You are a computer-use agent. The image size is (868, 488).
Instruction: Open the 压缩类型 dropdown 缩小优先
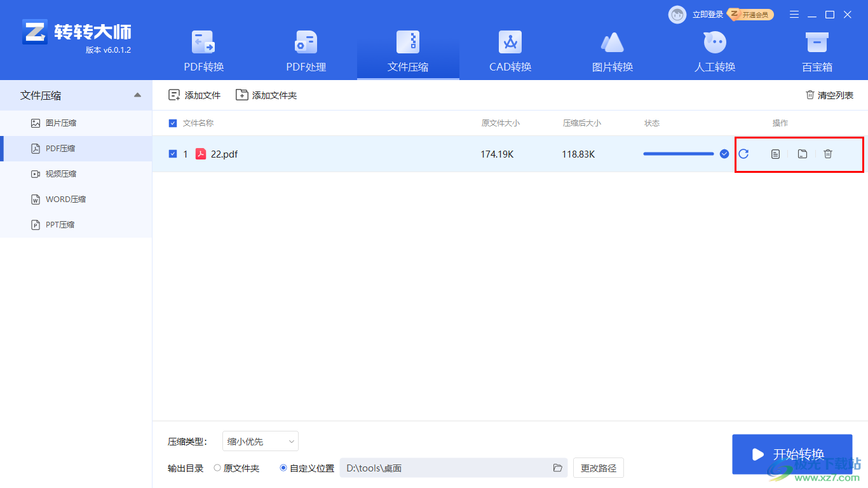[261, 441]
